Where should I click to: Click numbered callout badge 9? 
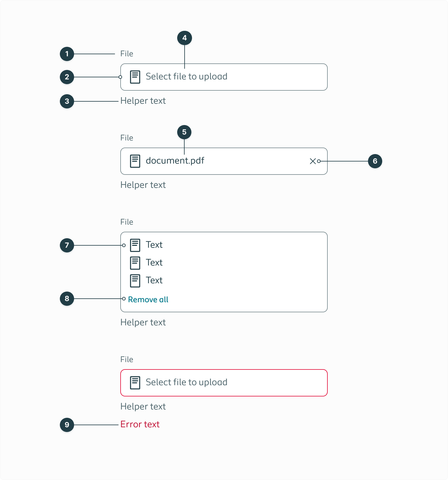click(x=67, y=424)
